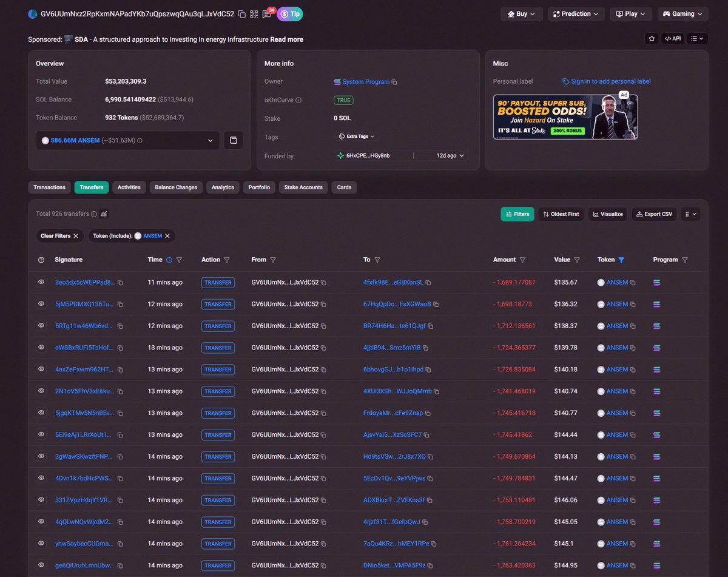
Task: Switch to the Balance Changes tab
Action: click(x=176, y=187)
